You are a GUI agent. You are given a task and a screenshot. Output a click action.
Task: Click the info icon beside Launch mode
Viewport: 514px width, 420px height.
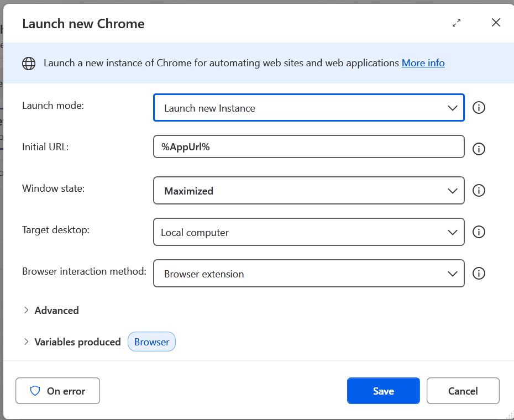(479, 108)
